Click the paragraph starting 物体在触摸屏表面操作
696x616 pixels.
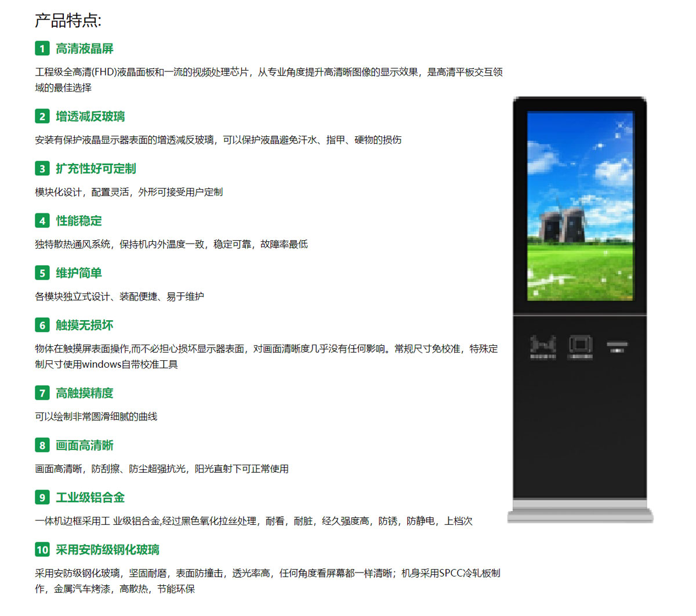click(x=267, y=356)
